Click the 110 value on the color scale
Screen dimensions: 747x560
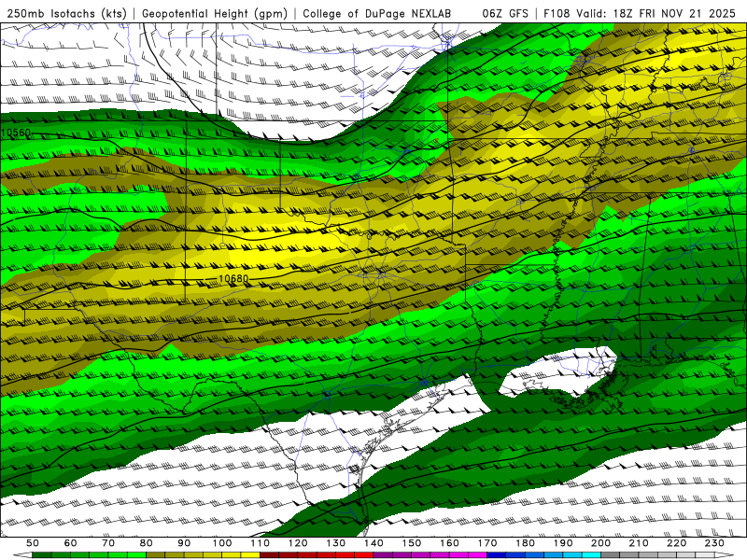coord(261,543)
